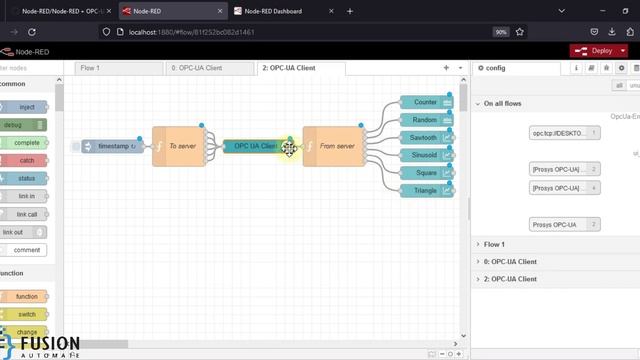Select the [Prosys OPC-UA] config node with count 4
Viewport: 640px width, 360px height.
click(x=564, y=188)
